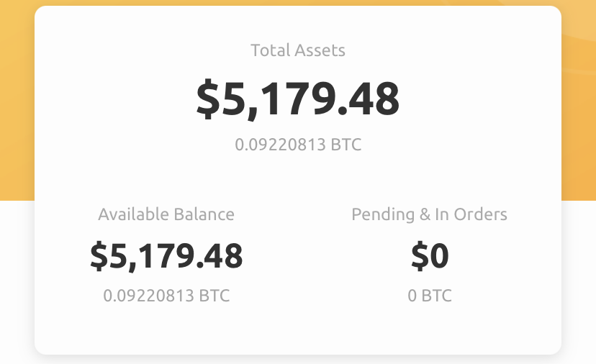Select the $0 pending amount

(430, 257)
